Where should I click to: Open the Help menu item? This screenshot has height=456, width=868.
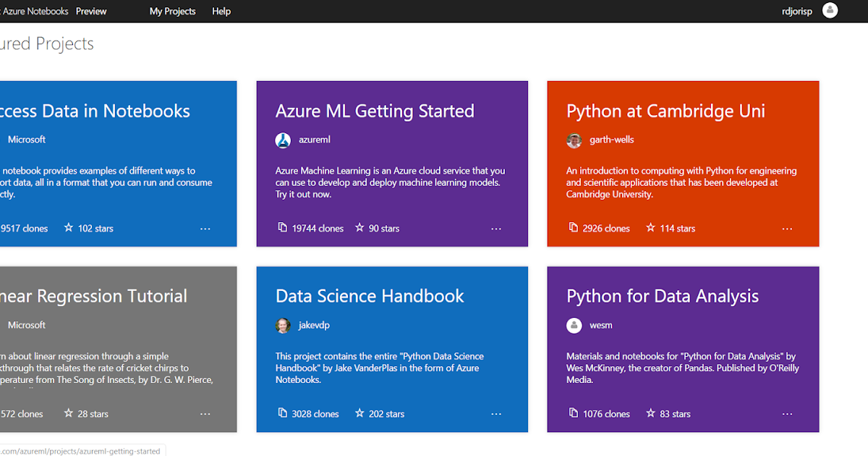pos(221,11)
